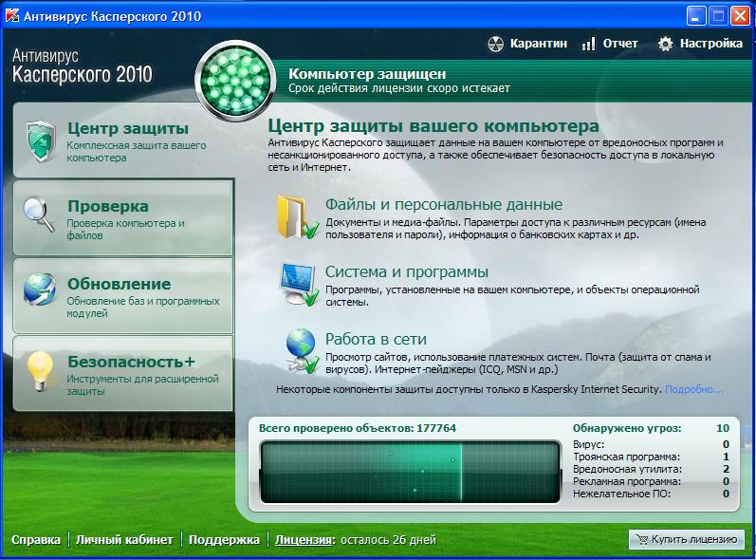This screenshot has height=560, width=756.
Task: Open the Справка help link
Action: click(36, 539)
